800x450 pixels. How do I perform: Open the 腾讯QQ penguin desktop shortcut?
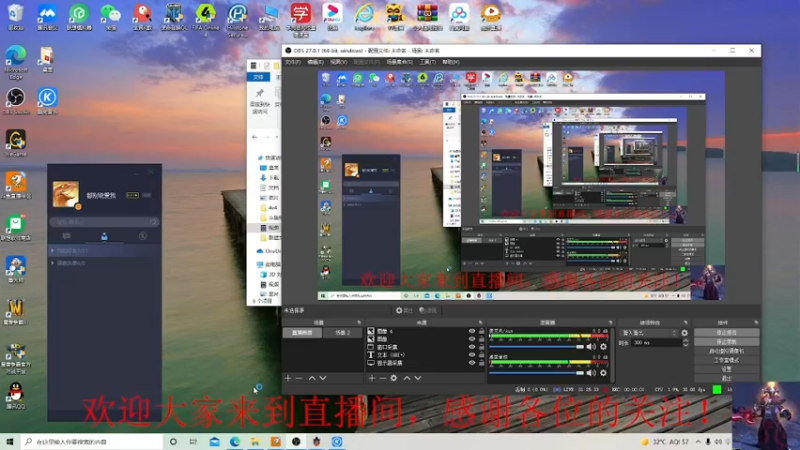(x=16, y=395)
